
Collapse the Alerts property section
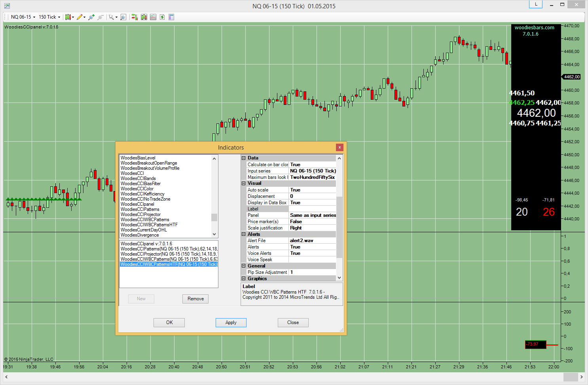(x=244, y=234)
